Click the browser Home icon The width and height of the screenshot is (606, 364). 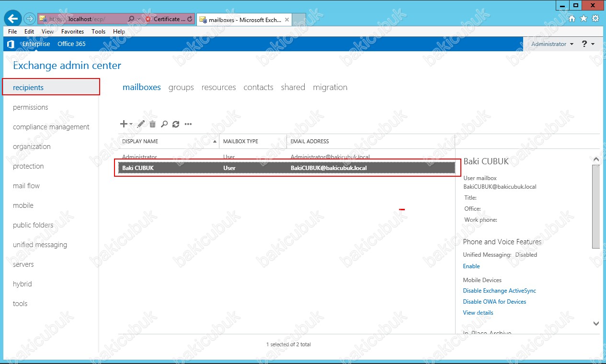pyautogui.click(x=572, y=19)
